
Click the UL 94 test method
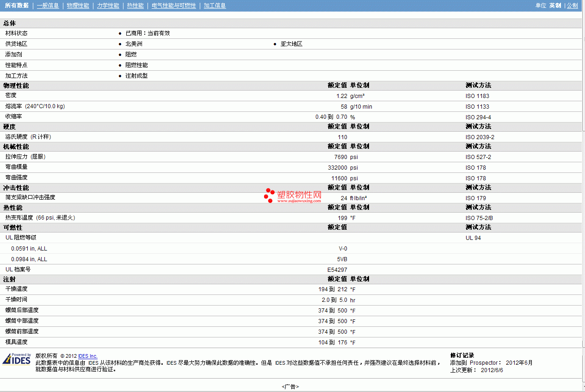point(473,238)
